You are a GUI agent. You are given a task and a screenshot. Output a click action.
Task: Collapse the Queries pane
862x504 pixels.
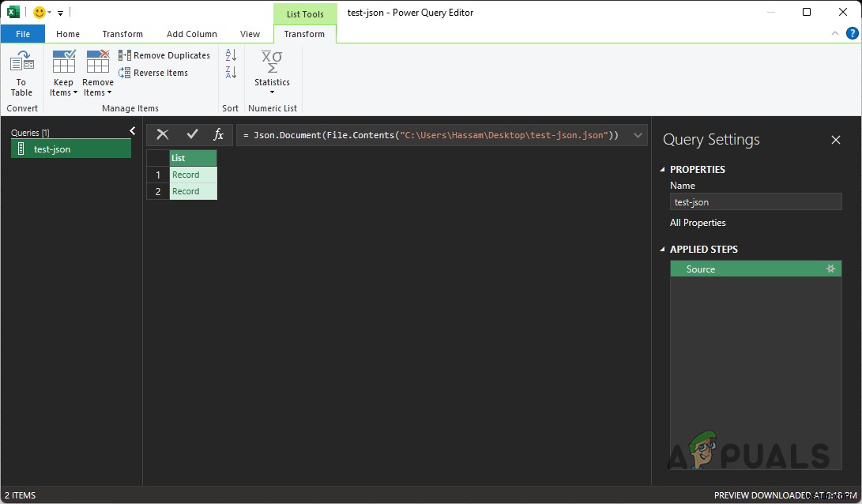click(x=132, y=131)
